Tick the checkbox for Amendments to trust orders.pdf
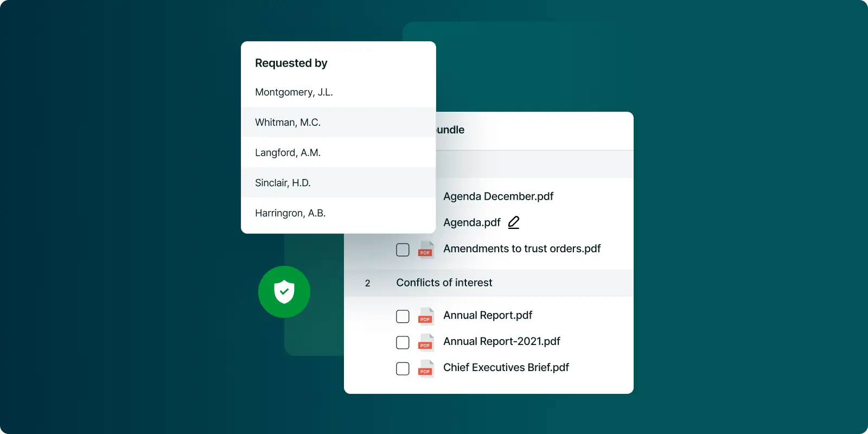The width and height of the screenshot is (868, 434). coord(403,250)
